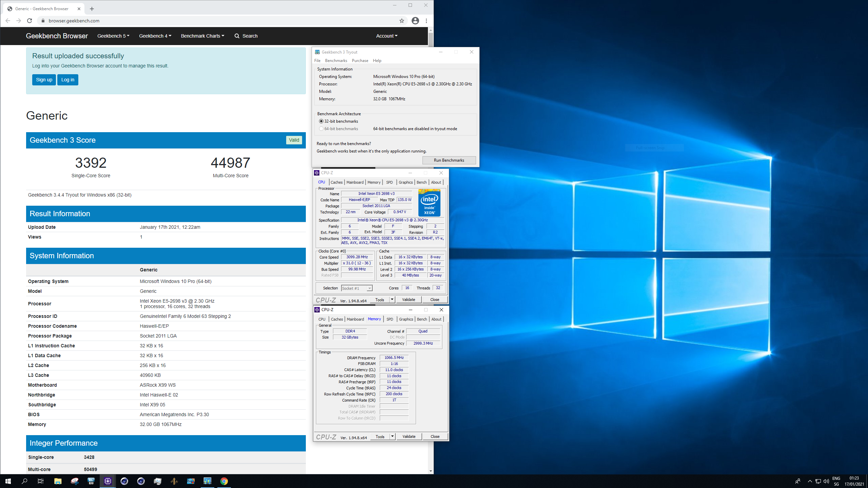Click the Tools button in upper CPU-Z window
The image size is (868, 488).
[380, 300]
